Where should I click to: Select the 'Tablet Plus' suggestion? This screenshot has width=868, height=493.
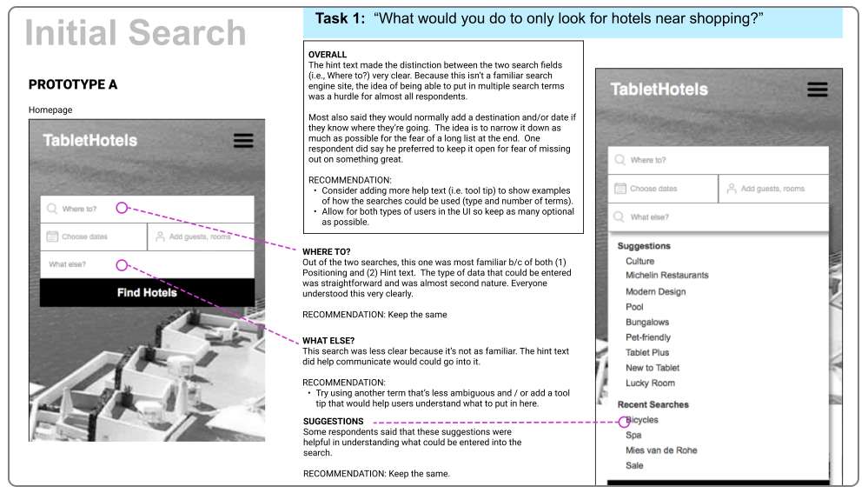tap(647, 352)
